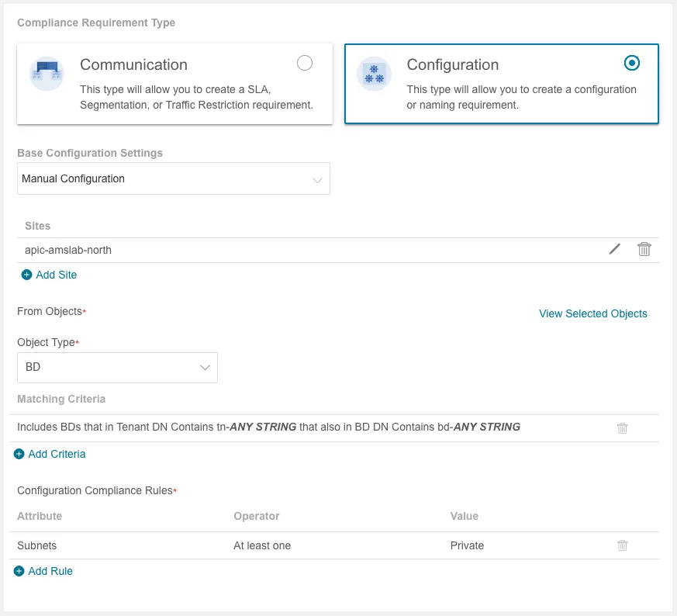Expand the Object Type BD dropdown

tap(117, 367)
